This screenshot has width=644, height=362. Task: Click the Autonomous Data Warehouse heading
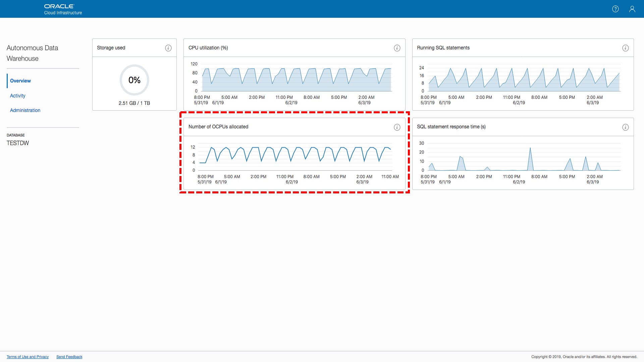pos(32,53)
